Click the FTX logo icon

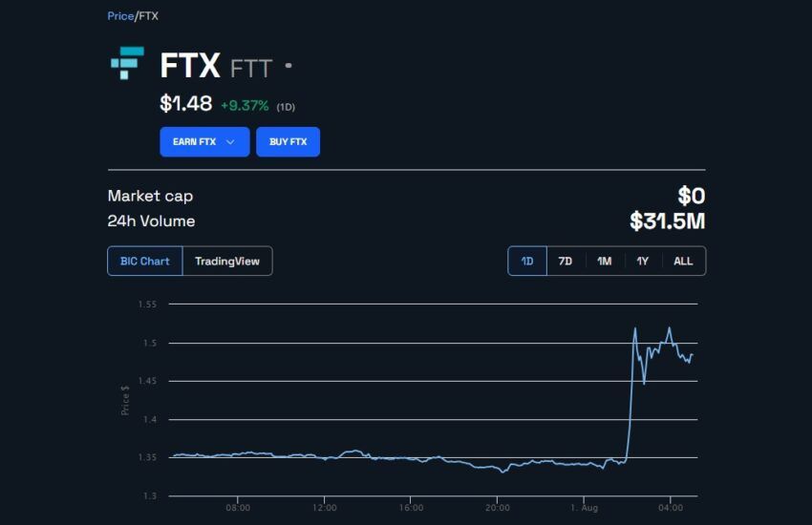pos(127,63)
